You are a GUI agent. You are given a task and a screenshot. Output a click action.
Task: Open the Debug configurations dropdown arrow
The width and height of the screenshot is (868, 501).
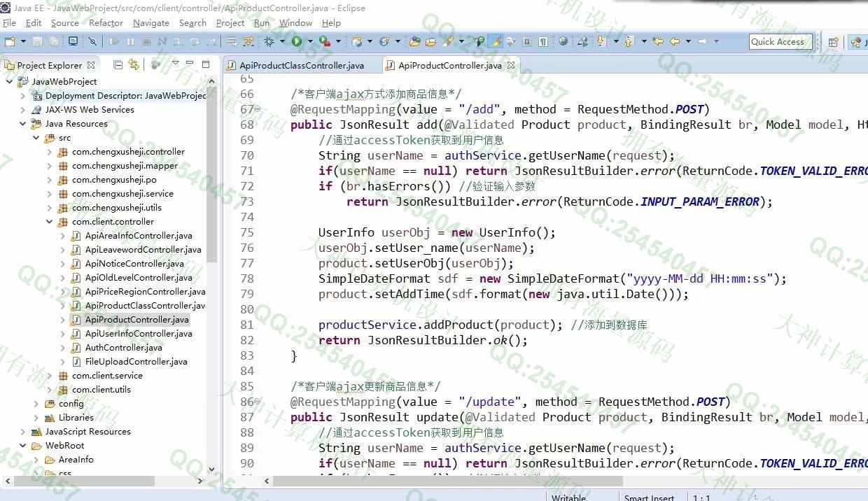click(x=282, y=42)
